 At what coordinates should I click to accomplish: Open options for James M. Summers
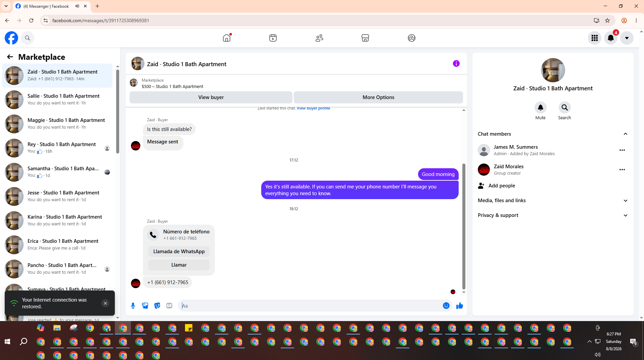622,150
